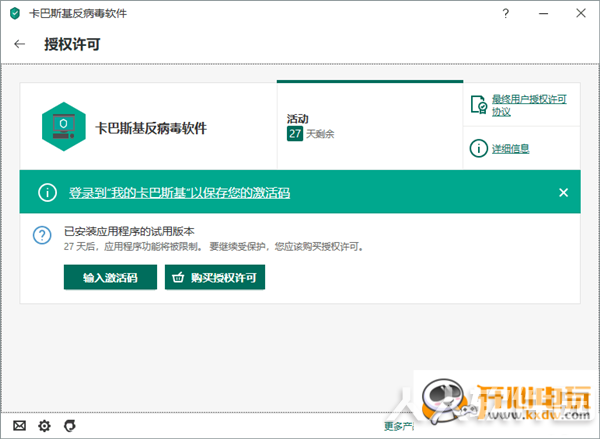
Task: Click the 27 天后 limitation notice text
Action: point(214,246)
